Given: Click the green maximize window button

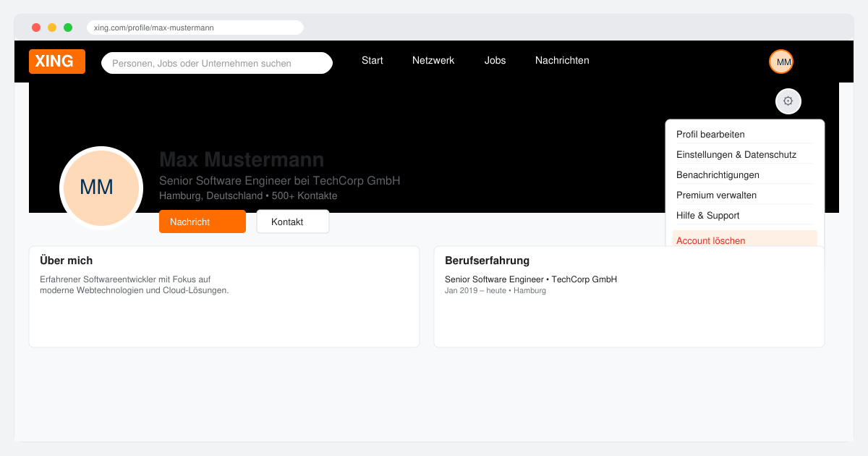Looking at the screenshot, I should tap(68, 28).
